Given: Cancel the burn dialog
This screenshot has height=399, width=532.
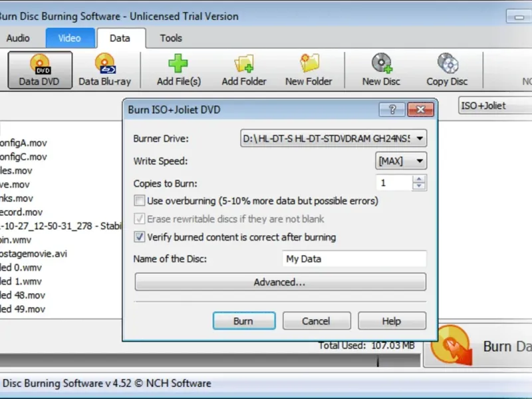Looking at the screenshot, I should tap(317, 321).
